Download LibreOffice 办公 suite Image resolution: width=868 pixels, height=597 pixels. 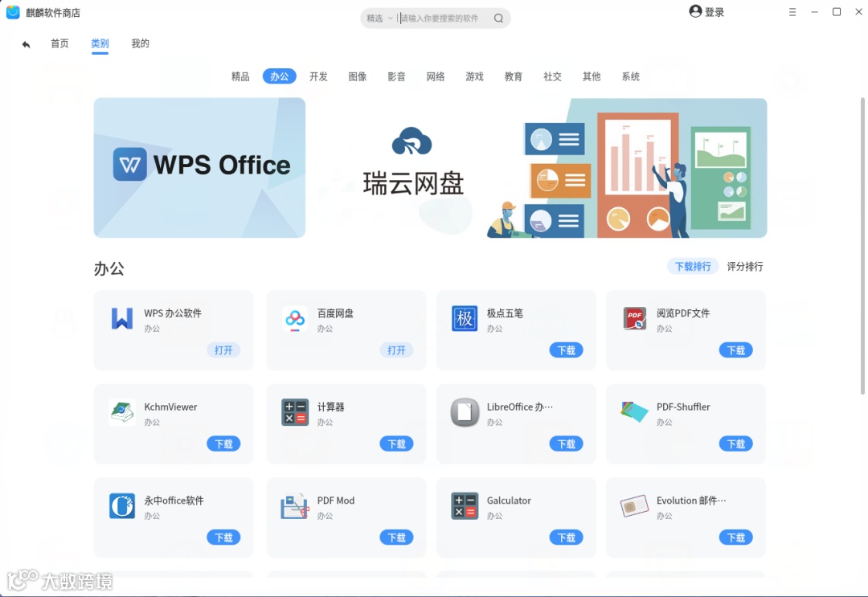coord(567,444)
